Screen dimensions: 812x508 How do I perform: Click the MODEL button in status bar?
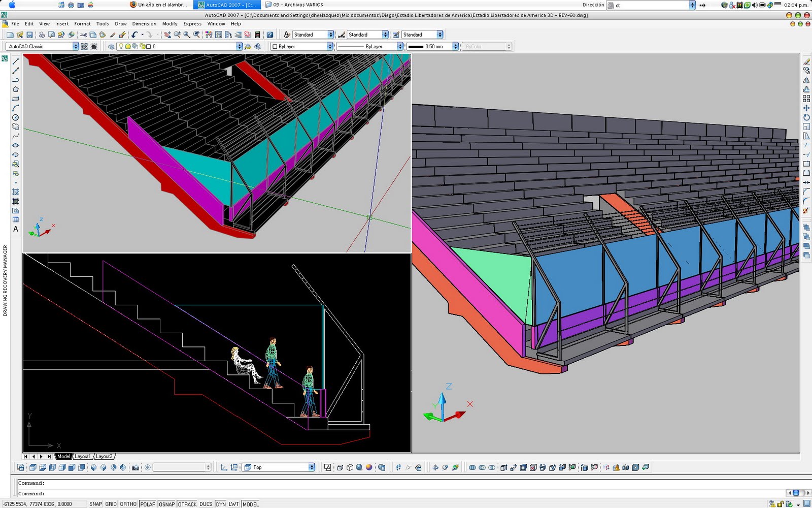click(x=251, y=504)
